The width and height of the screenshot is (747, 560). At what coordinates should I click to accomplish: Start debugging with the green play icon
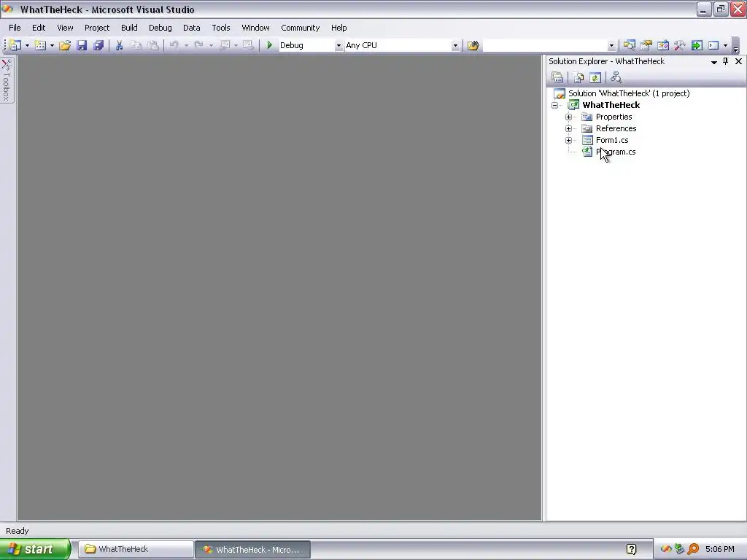(x=270, y=45)
